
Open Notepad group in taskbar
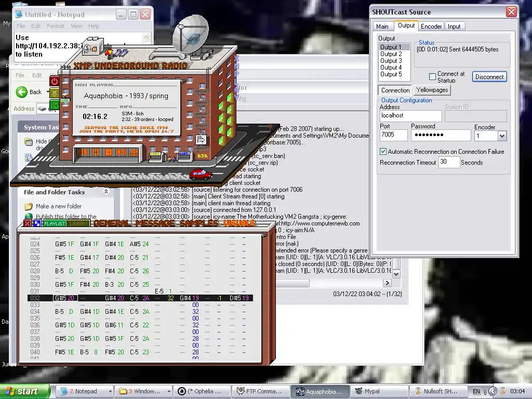click(86, 391)
